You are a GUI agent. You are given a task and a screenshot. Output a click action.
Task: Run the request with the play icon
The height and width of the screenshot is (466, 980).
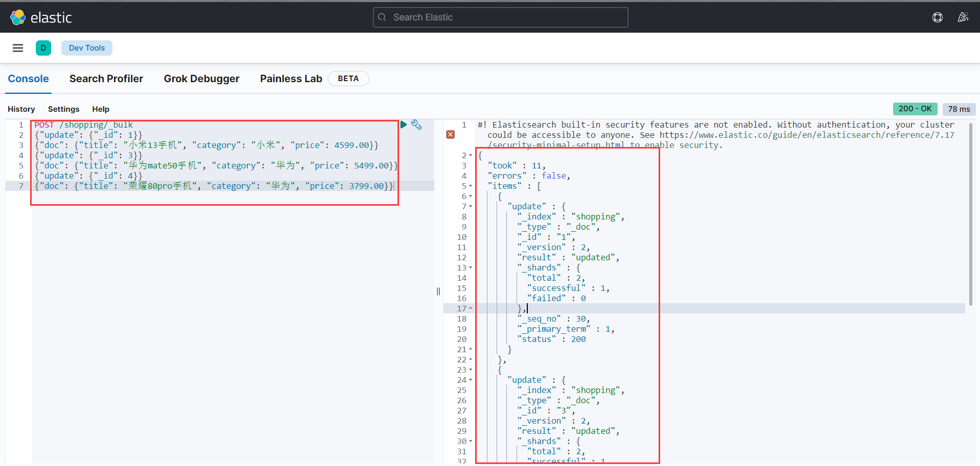404,125
